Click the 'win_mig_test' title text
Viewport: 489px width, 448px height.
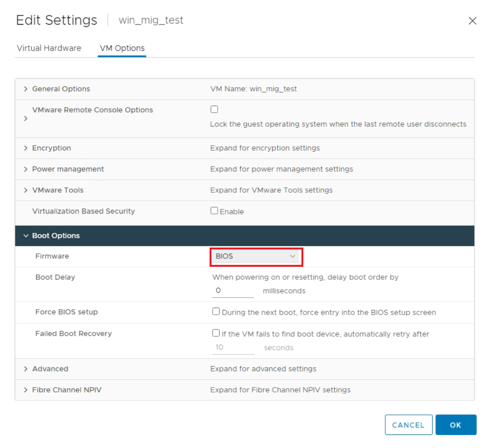[x=151, y=20]
